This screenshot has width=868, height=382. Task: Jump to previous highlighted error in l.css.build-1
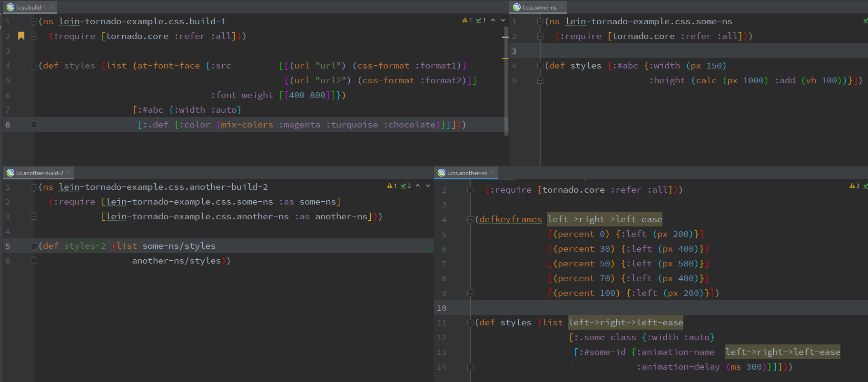[493, 20]
